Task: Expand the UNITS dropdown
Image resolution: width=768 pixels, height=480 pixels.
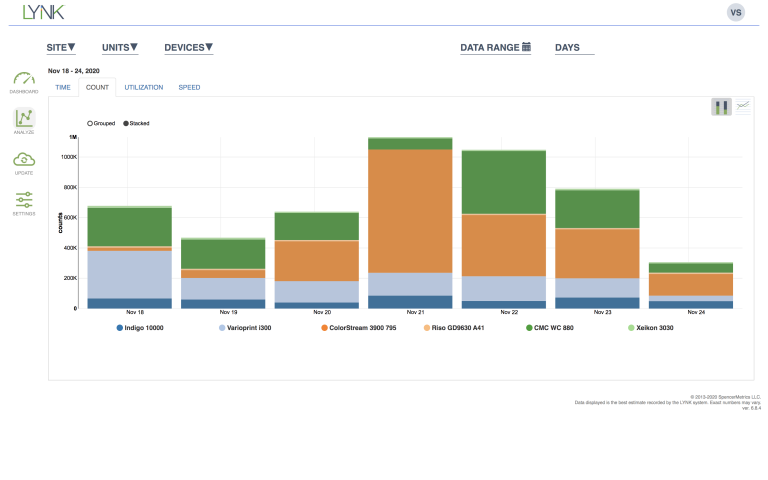Action: (x=120, y=48)
